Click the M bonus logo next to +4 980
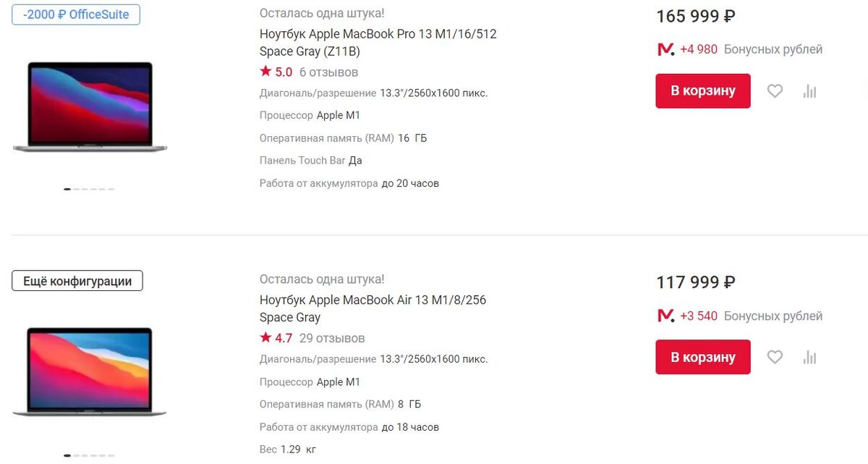The width and height of the screenshot is (868, 464). 665,49
